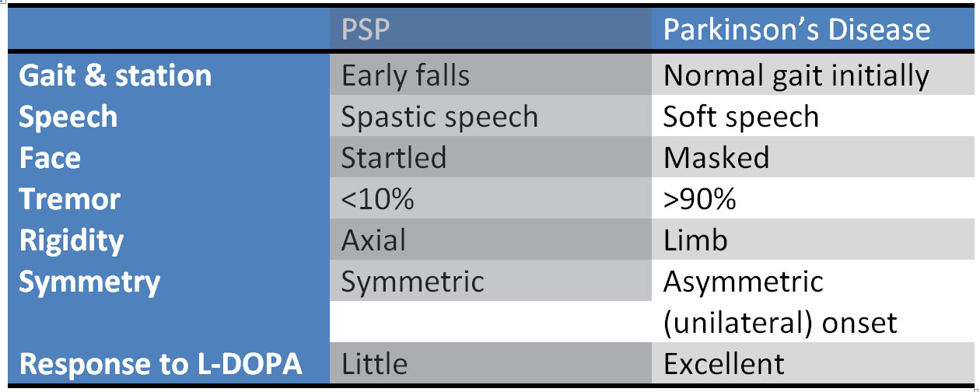Click the Spastic speech cell
The height and width of the screenshot is (392, 980).
(439, 117)
